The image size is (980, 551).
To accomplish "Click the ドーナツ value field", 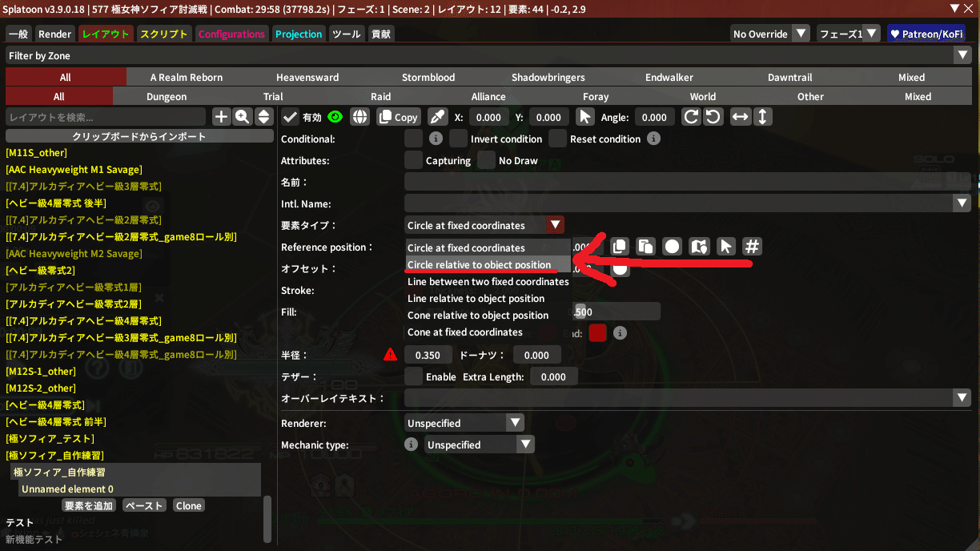I will point(536,355).
